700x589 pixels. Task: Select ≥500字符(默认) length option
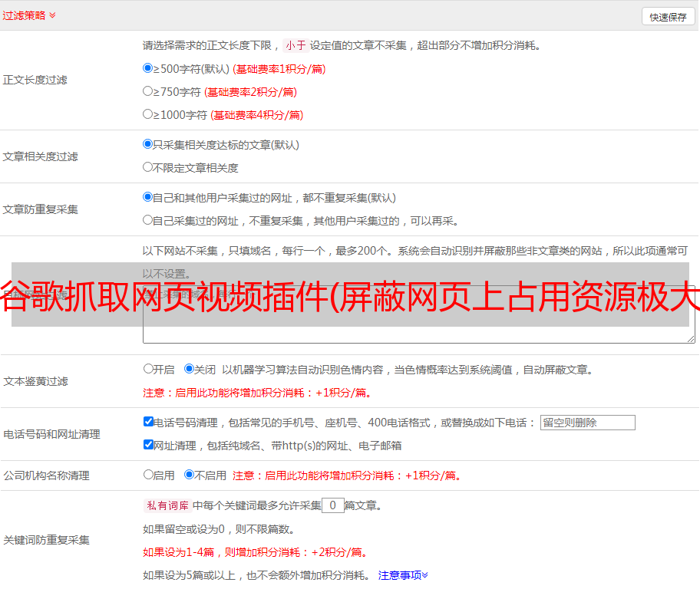coord(148,68)
